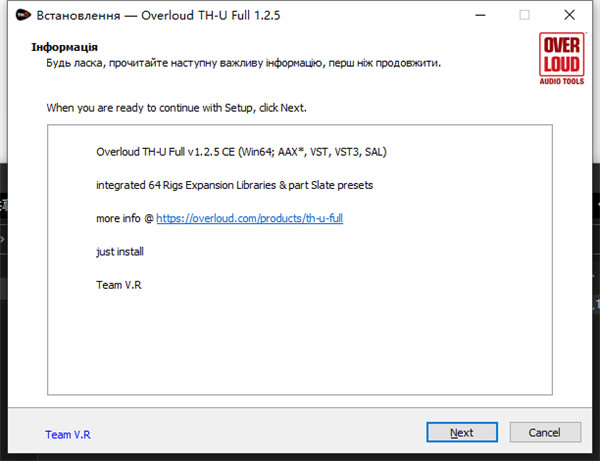Click the TH-U app icon in title bar

[23, 15]
